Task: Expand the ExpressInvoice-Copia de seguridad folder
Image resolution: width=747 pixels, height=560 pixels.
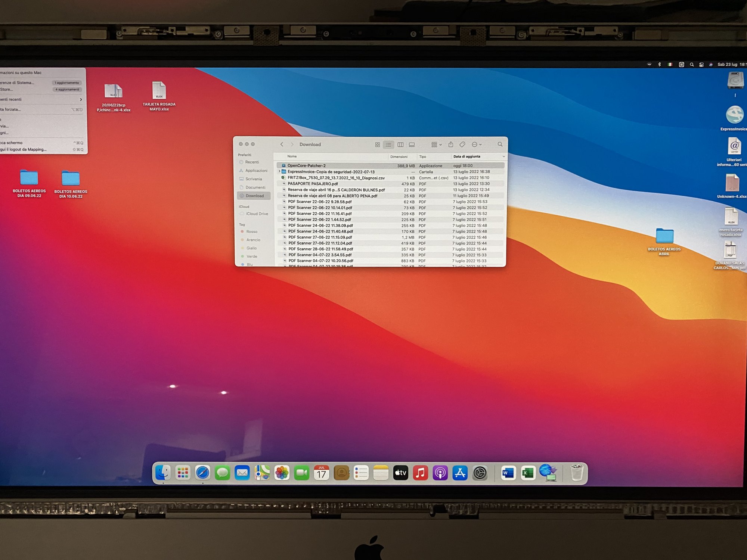Action: pyautogui.click(x=279, y=172)
